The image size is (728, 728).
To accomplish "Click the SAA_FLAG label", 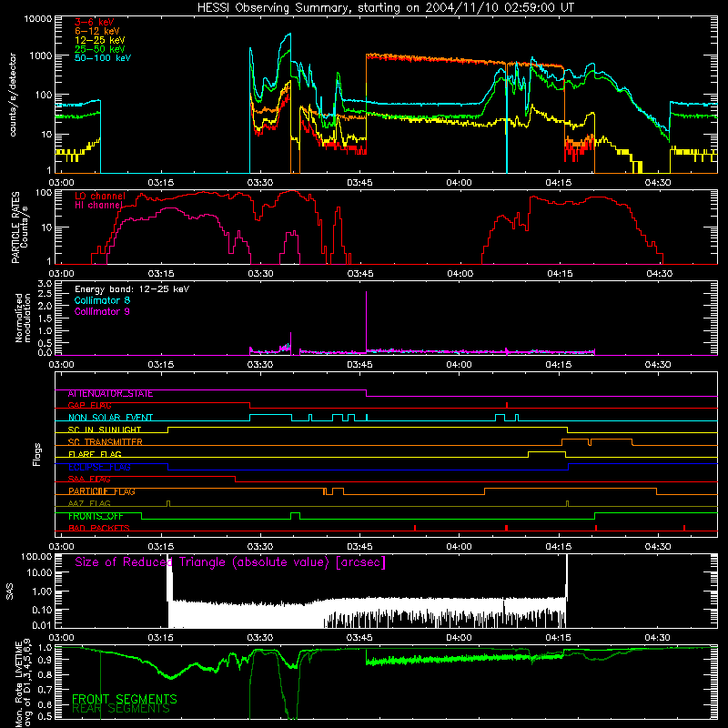I will [89, 480].
